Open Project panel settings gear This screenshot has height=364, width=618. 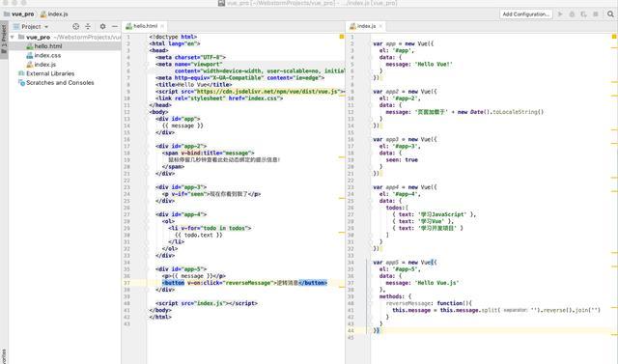point(102,26)
